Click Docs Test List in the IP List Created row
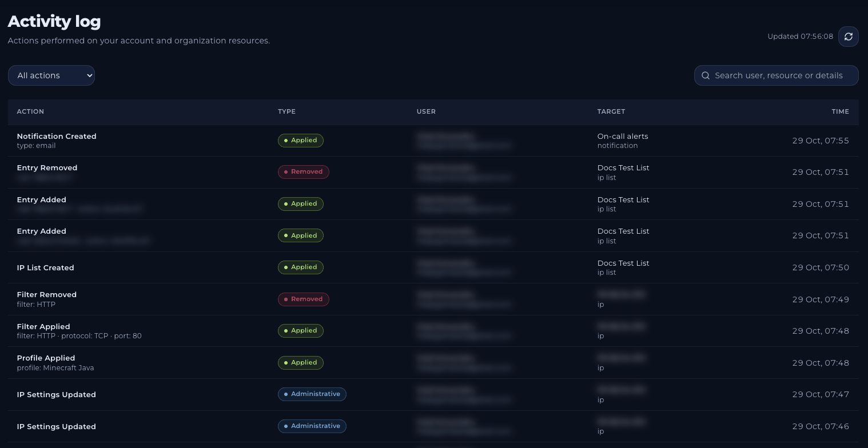Image resolution: width=868 pixels, height=448 pixels. coord(623,263)
